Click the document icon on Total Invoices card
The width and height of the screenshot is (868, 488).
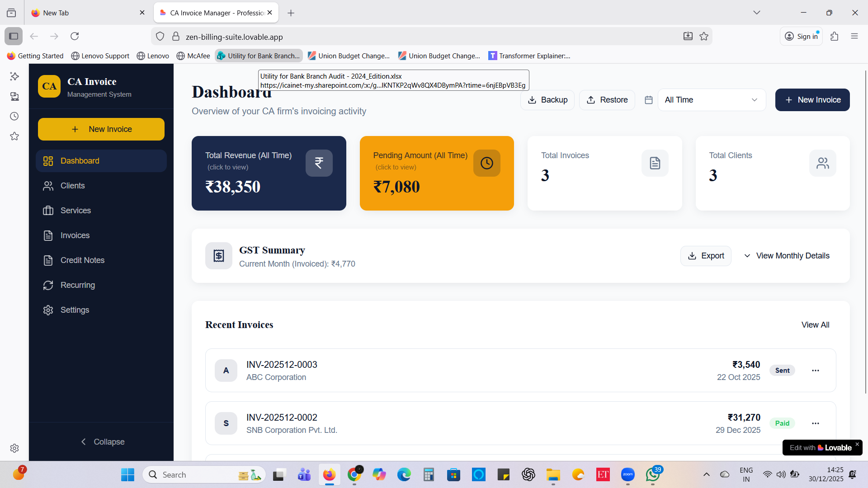655,163
